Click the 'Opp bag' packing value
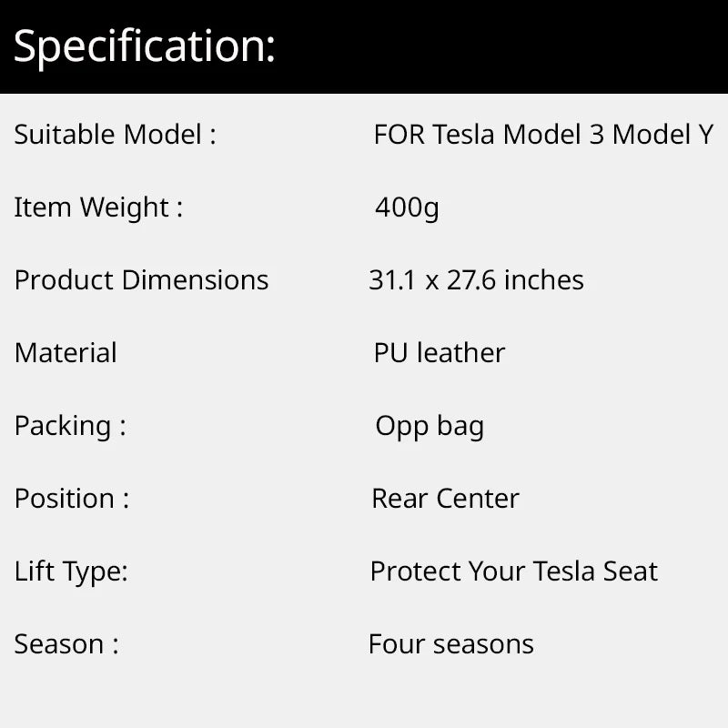 pos(430,426)
